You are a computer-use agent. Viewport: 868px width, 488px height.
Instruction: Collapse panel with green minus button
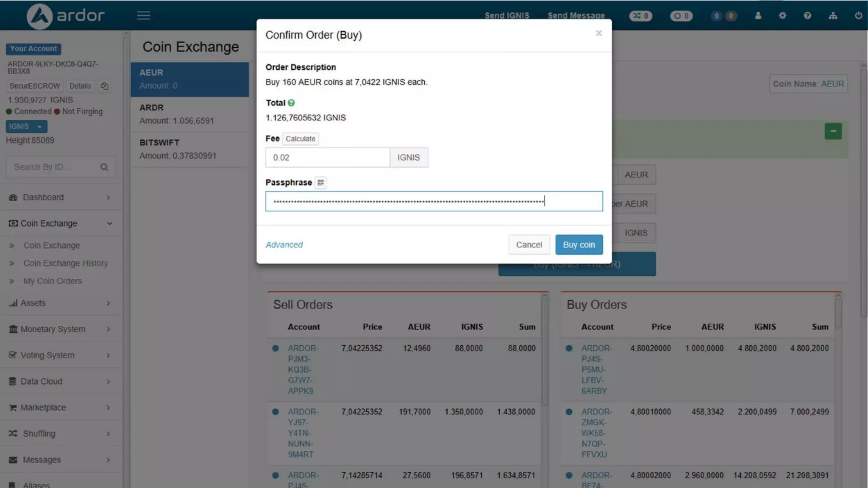point(833,131)
